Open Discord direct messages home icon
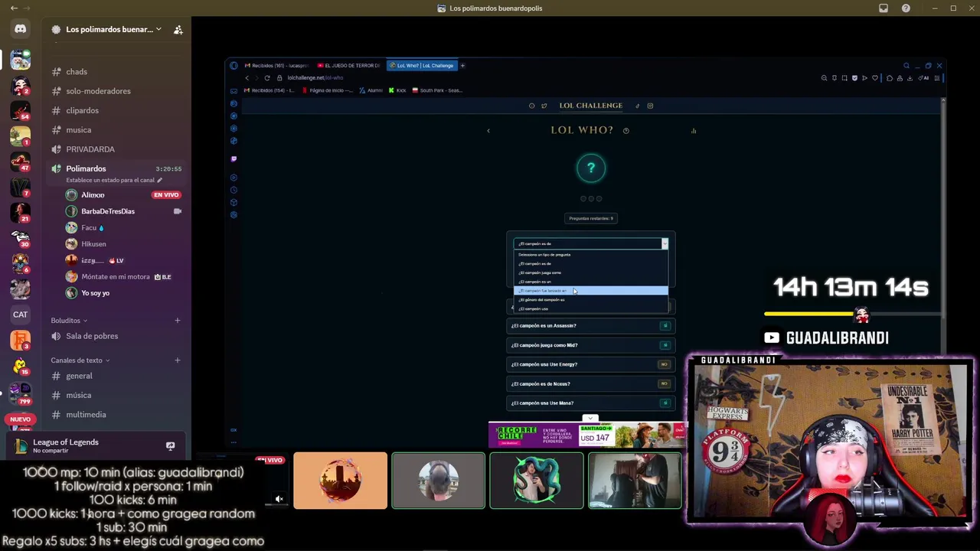The height and width of the screenshot is (551, 980). pyautogui.click(x=20, y=29)
